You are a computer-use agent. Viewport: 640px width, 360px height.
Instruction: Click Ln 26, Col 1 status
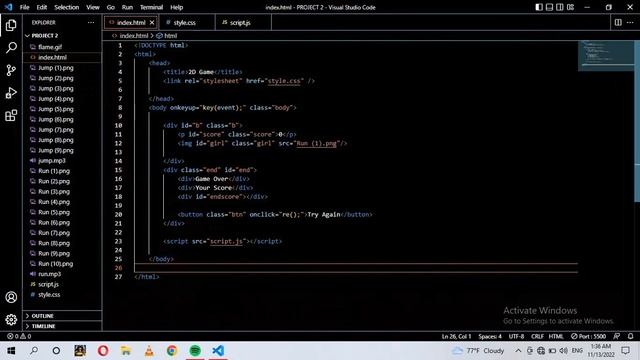tap(456, 336)
